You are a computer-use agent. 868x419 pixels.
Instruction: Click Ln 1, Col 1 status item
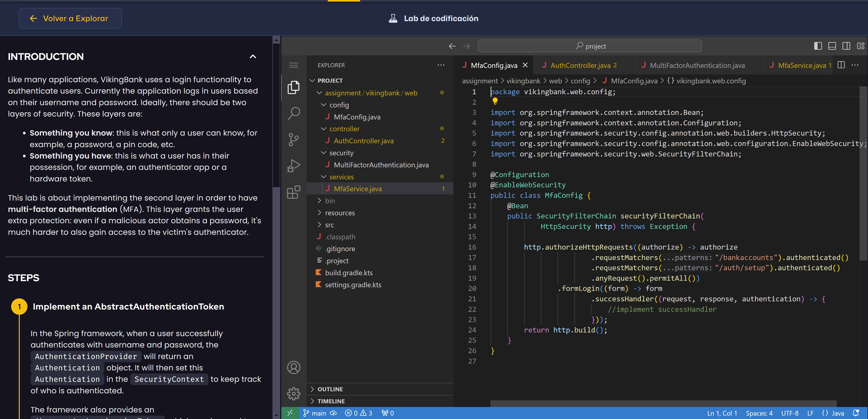[x=722, y=413]
